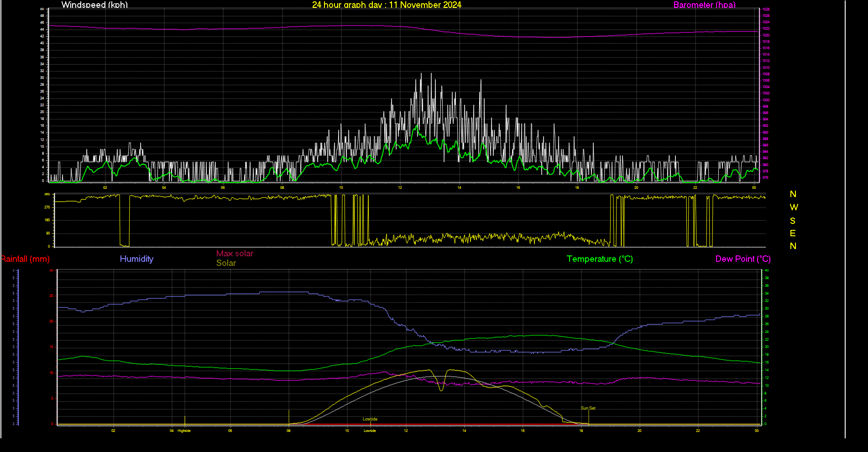Click the '22' hour label under windspeed graph
Image resolution: width=868 pixels, height=452 pixels.
tap(695, 187)
